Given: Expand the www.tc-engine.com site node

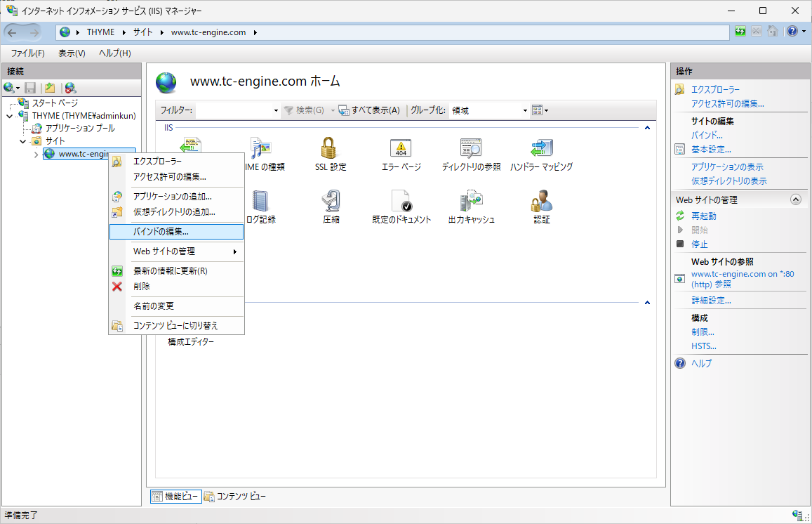Looking at the screenshot, I should coord(36,154).
